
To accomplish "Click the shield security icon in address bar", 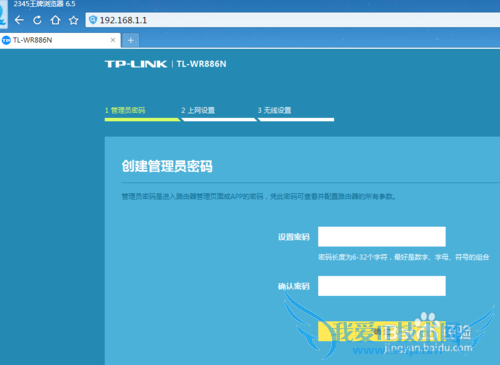I will click(x=93, y=20).
